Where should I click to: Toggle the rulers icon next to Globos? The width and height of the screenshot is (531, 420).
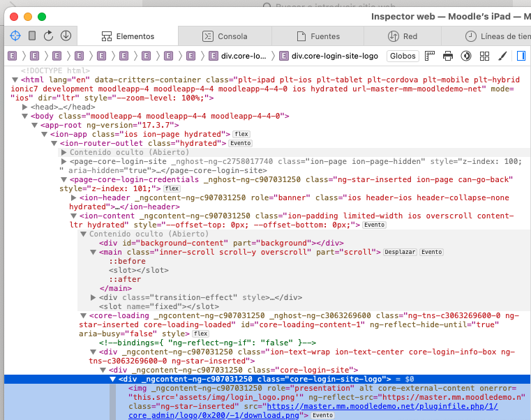point(430,56)
